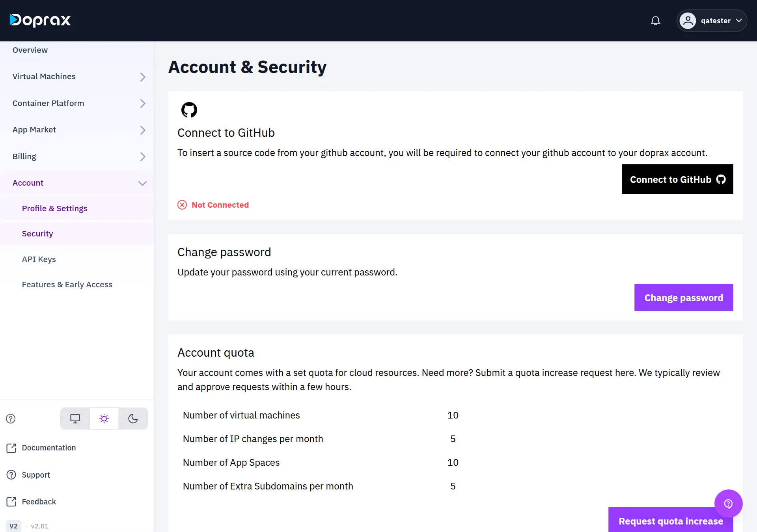757x532 pixels.
Task: Click the Feedback external link icon
Action: 11,502
